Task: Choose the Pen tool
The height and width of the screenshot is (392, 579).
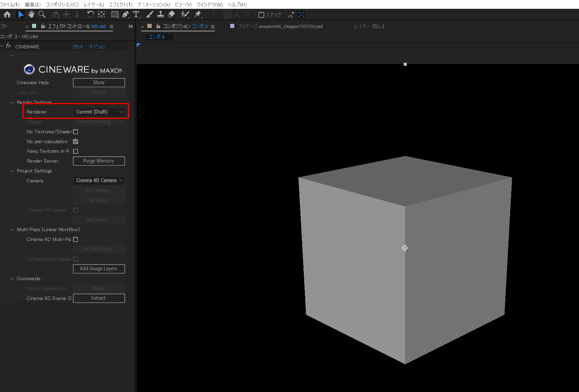Action: pos(125,14)
